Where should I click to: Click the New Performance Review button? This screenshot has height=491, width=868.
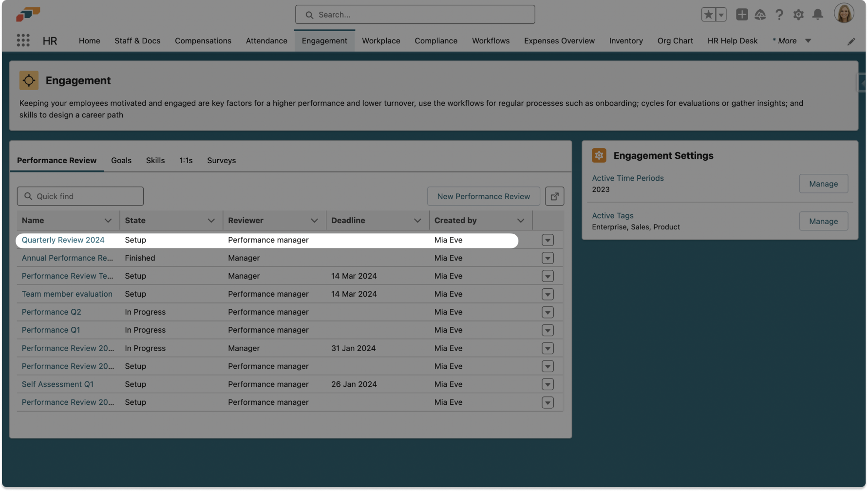click(483, 196)
